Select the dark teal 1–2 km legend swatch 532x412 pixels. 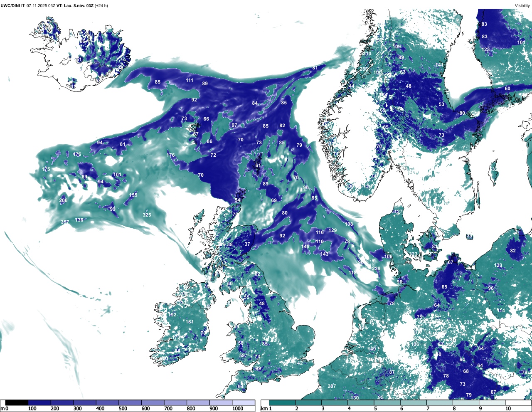[x=282, y=403]
